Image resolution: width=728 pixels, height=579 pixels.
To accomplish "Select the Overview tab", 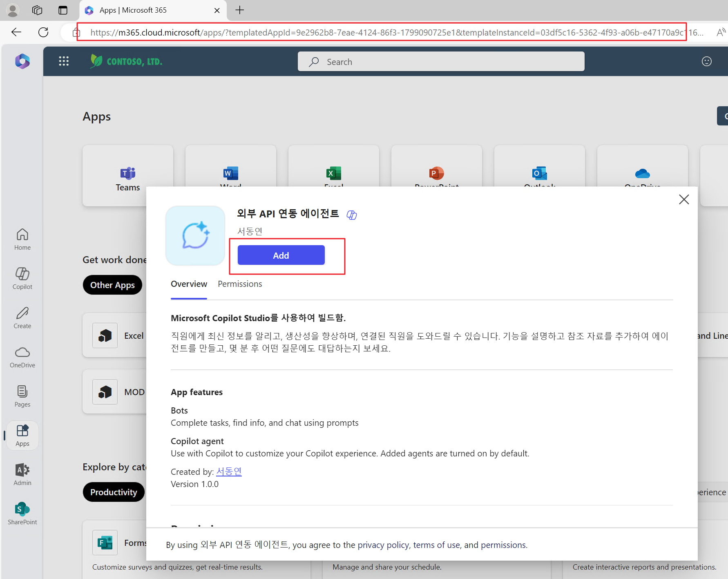I will [x=189, y=284].
